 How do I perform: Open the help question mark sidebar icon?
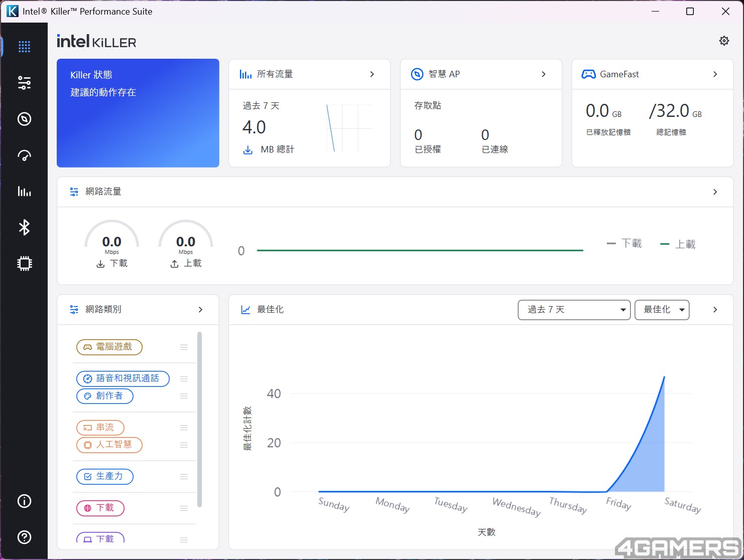(x=24, y=537)
